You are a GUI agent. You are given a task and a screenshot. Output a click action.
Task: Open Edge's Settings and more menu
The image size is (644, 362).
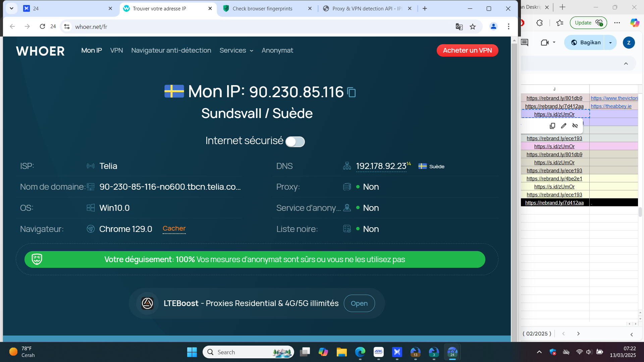617,23
